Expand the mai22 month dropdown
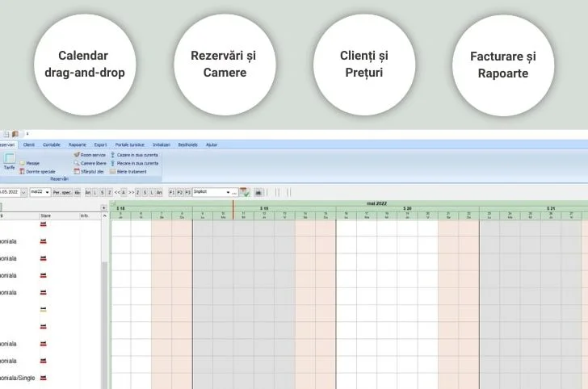This screenshot has height=389, width=588. pos(48,193)
